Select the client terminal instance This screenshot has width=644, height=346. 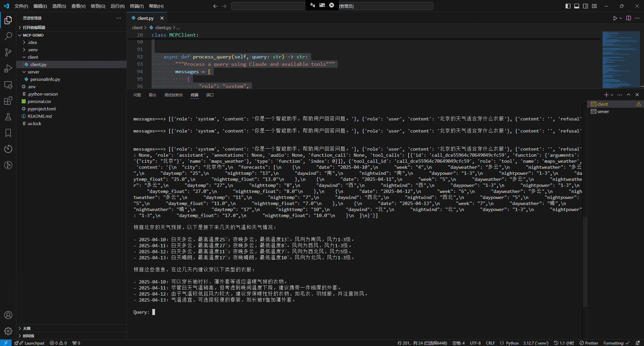point(615,104)
